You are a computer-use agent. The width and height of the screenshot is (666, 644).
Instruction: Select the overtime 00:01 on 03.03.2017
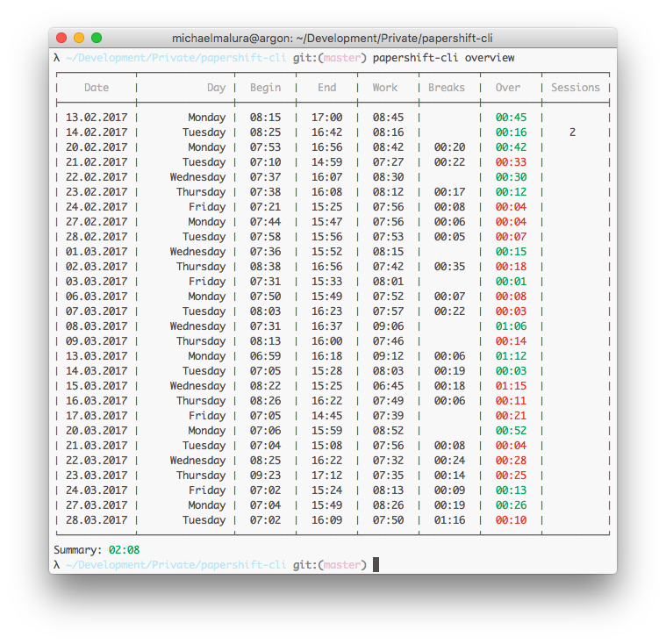click(511, 282)
